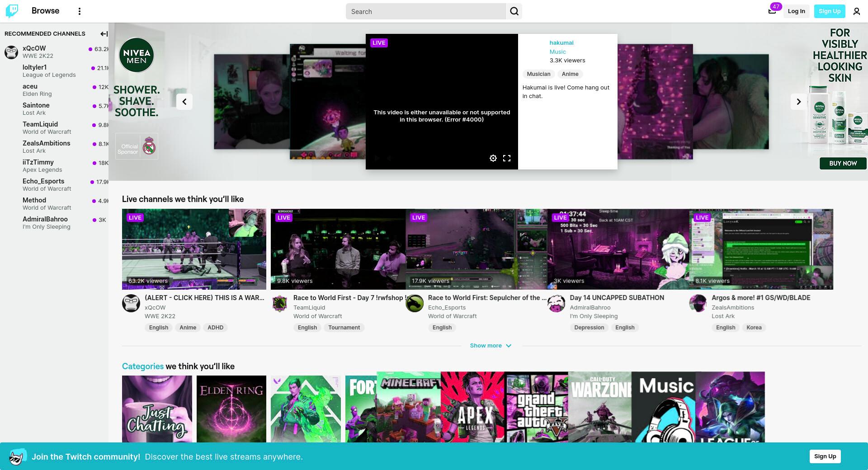Screen dimensions: 868x470
Task: Click the top bar Sign Up button
Action: [x=830, y=11]
